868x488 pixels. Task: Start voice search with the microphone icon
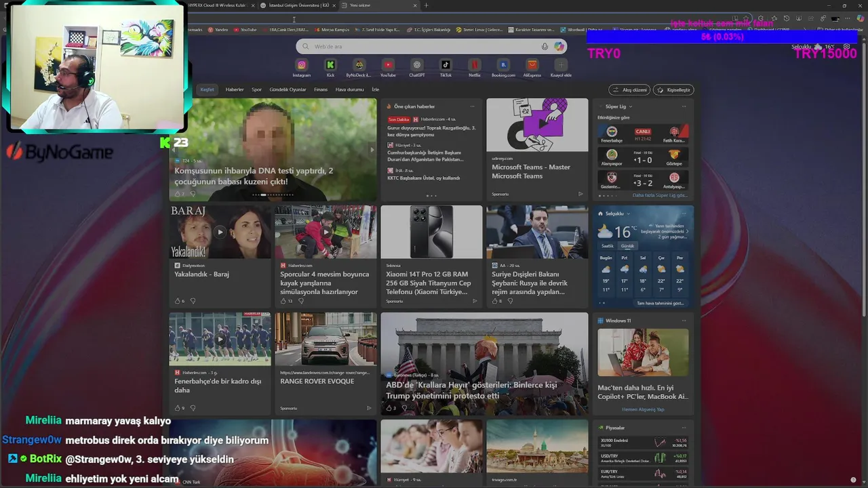pos(545,46)
